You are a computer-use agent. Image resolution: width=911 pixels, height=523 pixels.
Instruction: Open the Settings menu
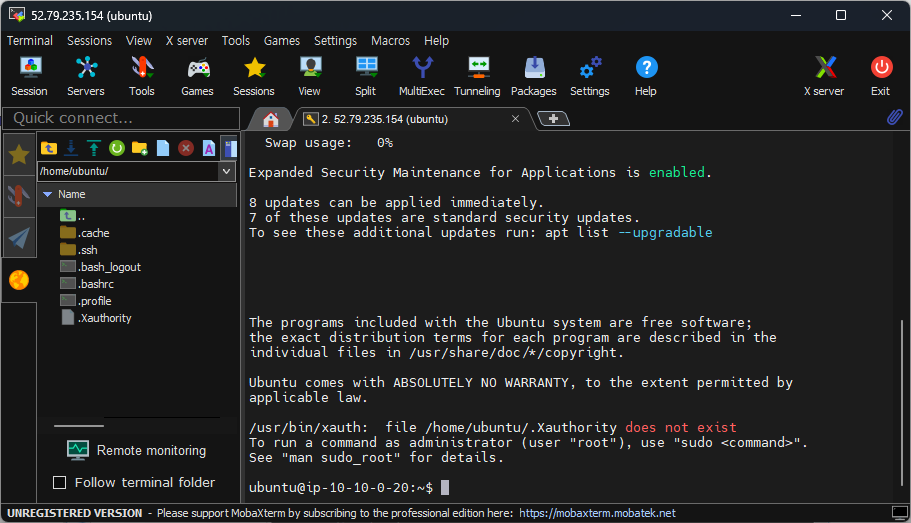click(335, 41)
